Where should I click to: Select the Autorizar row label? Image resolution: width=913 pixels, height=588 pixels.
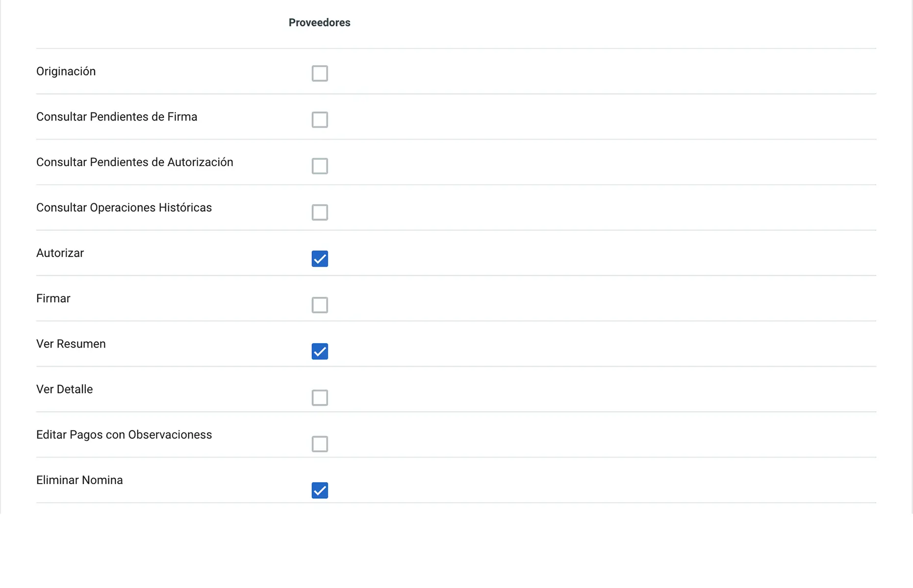click(x=60, y=253)
